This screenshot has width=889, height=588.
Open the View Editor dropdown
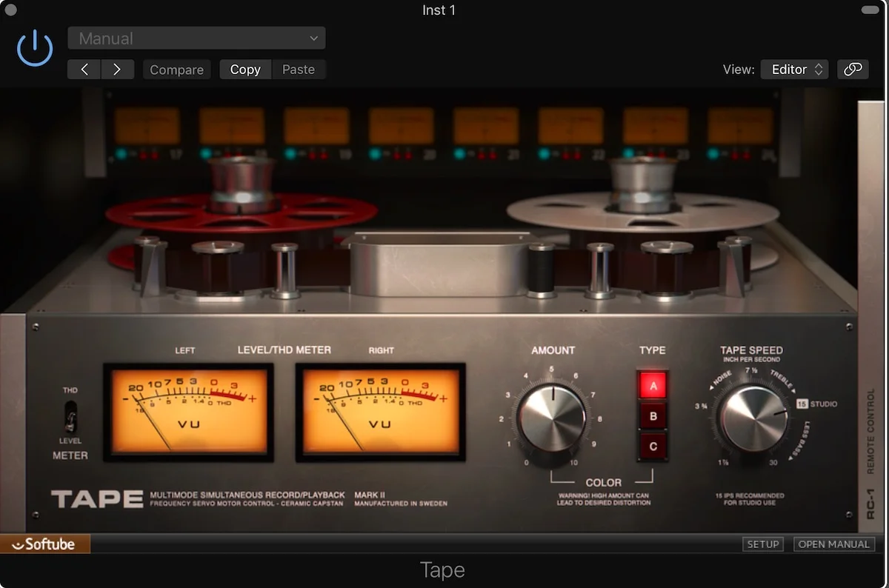coord(795,70)
